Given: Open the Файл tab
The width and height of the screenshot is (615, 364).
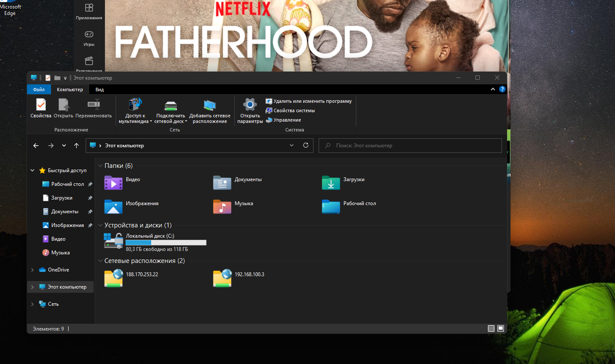Looking at the screenshot, I should point(39,90).
